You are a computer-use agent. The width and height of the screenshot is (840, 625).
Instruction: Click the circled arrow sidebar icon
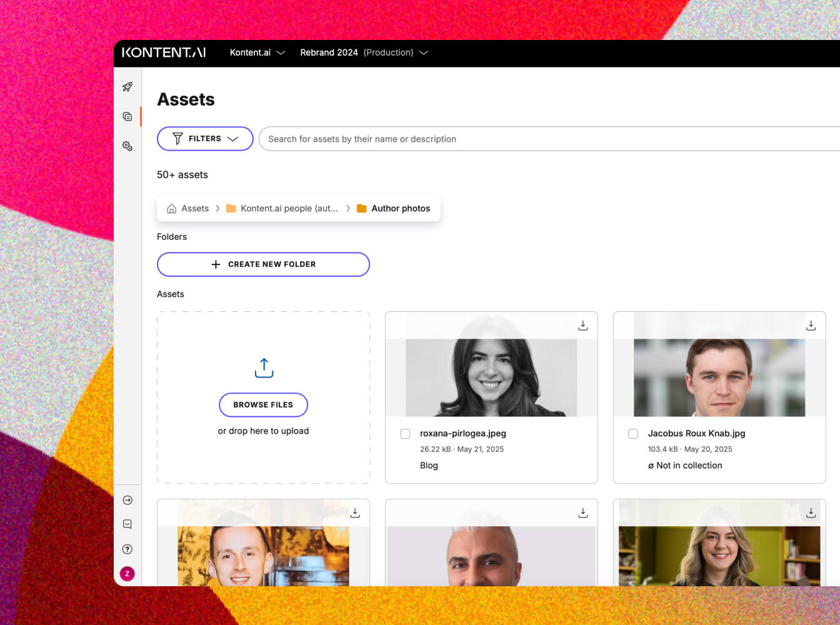point(127,500)
